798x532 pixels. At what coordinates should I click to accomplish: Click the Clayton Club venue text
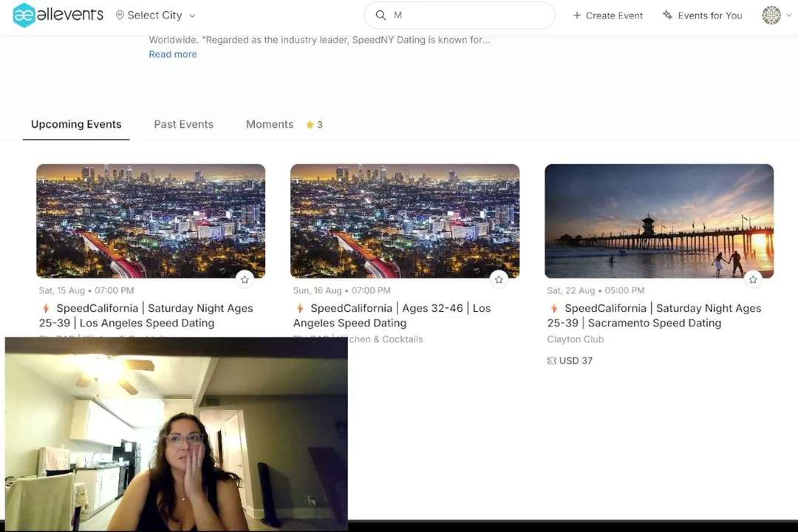tap(575, 339)
